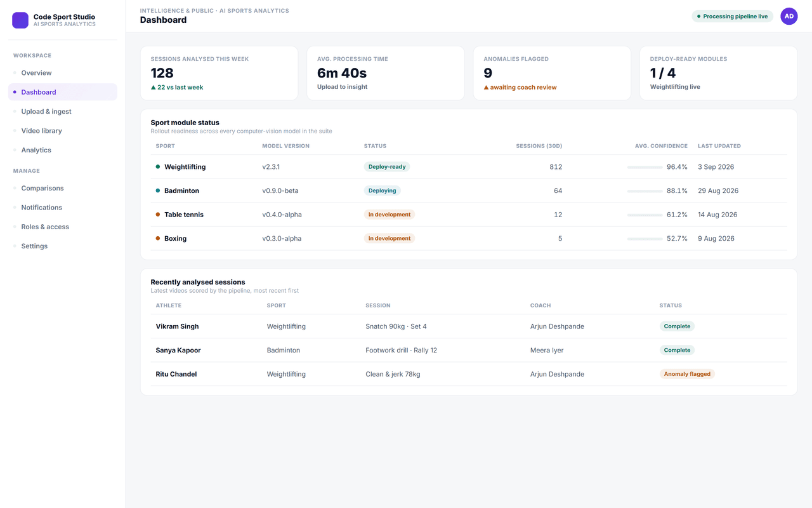812x508 pixels.
Task: Open Sanya Kapoor's session row
Action: point(469,351)
